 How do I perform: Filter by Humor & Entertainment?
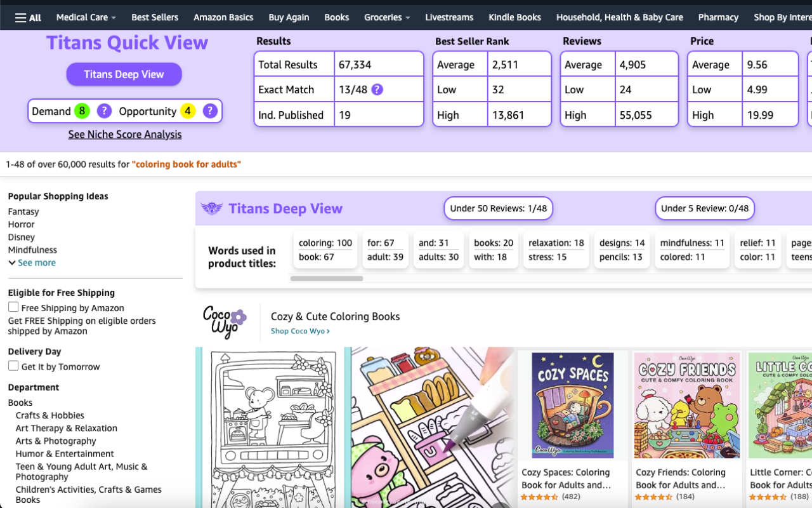65,453
